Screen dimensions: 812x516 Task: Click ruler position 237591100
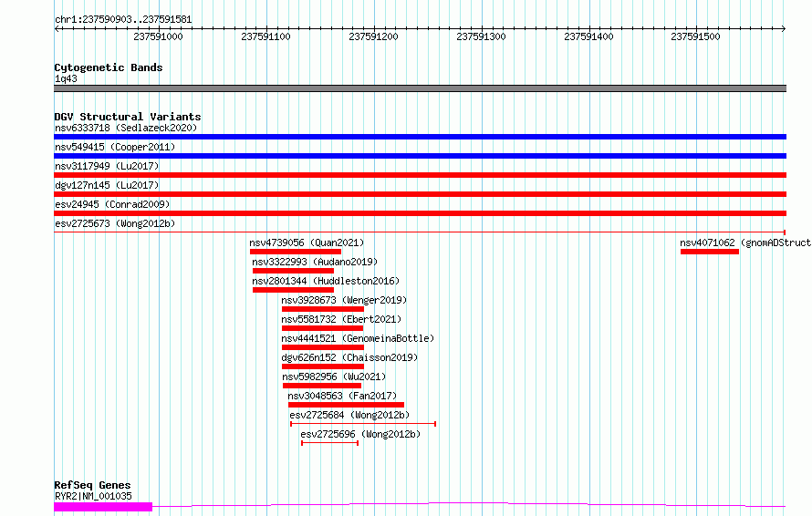265,36
